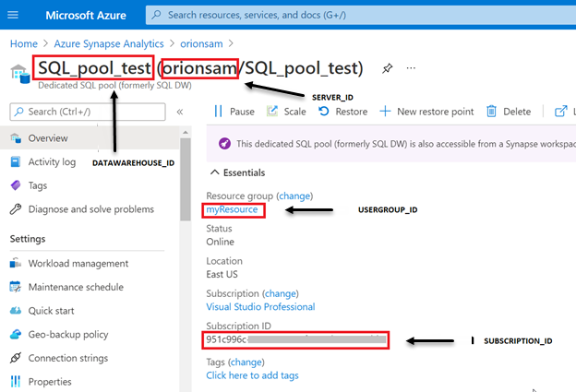The image size is (576, 392).
Task: Open Visual Studio Professional subscription link
Action: (x=260, y=306)
